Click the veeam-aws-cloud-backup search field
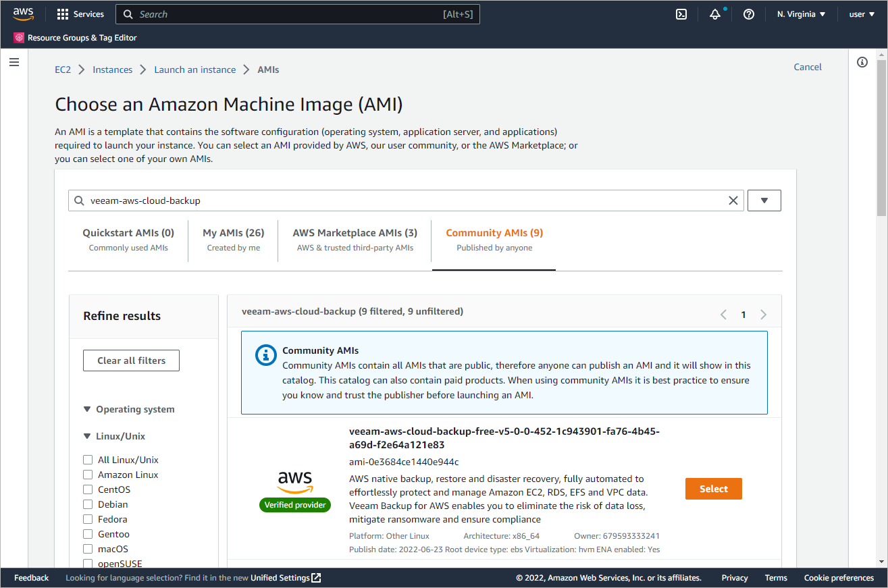This screenshot has width=888, height=588. (405, 201)
